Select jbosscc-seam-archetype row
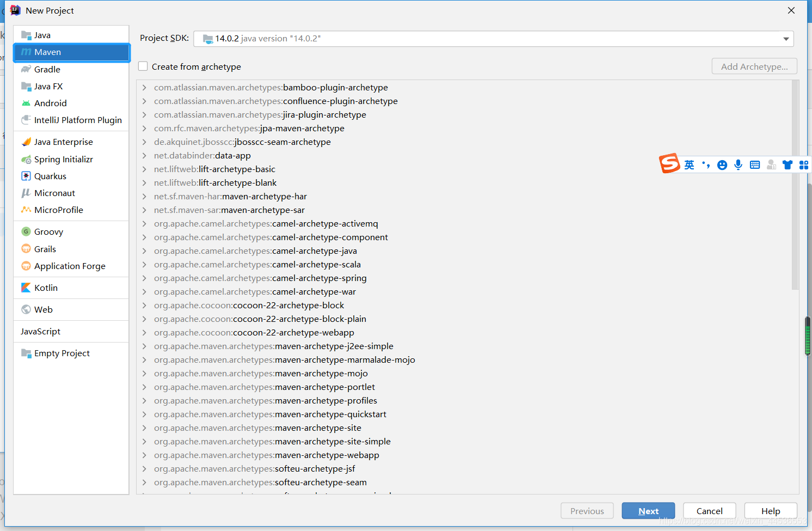812x531 pixels. coord(464,142)
